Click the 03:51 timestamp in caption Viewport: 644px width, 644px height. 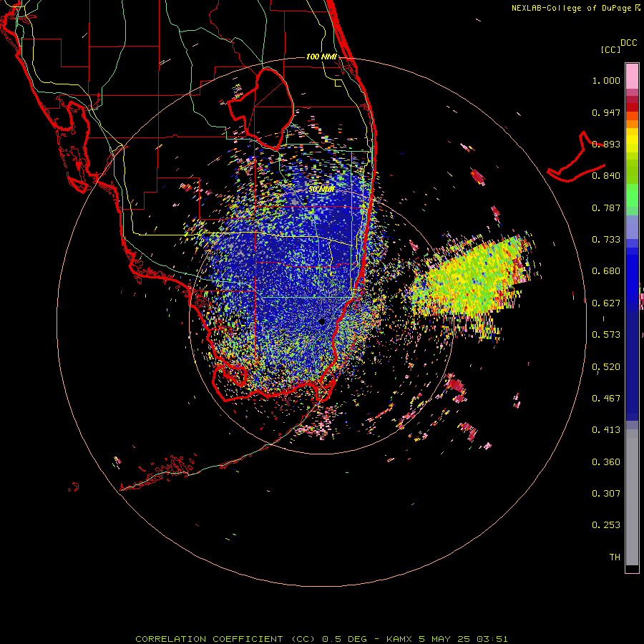click(492, 639)
